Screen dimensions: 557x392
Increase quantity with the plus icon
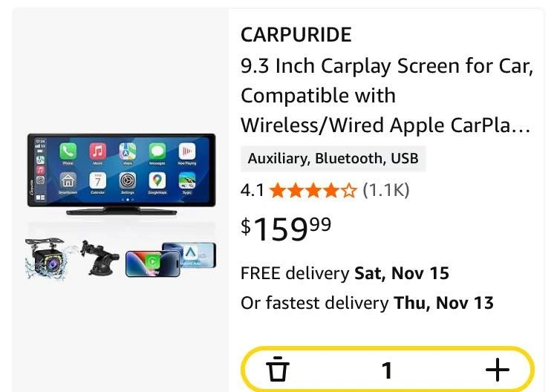pos(497,369)
